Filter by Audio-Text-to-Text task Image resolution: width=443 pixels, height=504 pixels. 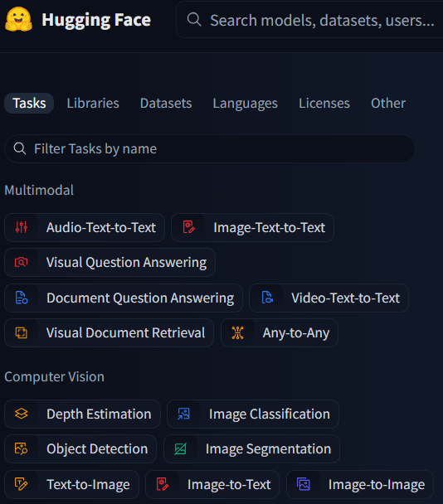[x=85, y=228]
